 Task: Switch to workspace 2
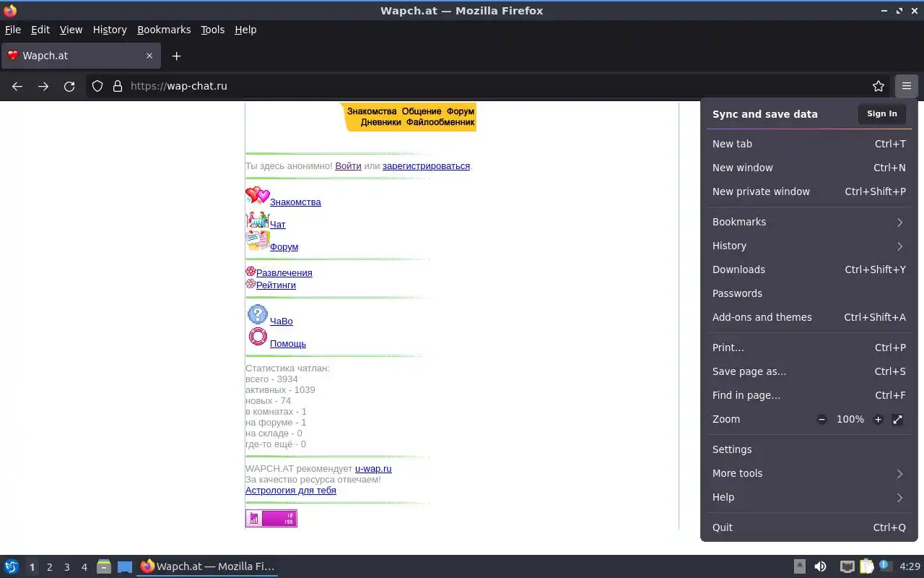click(x=49, y=567)
